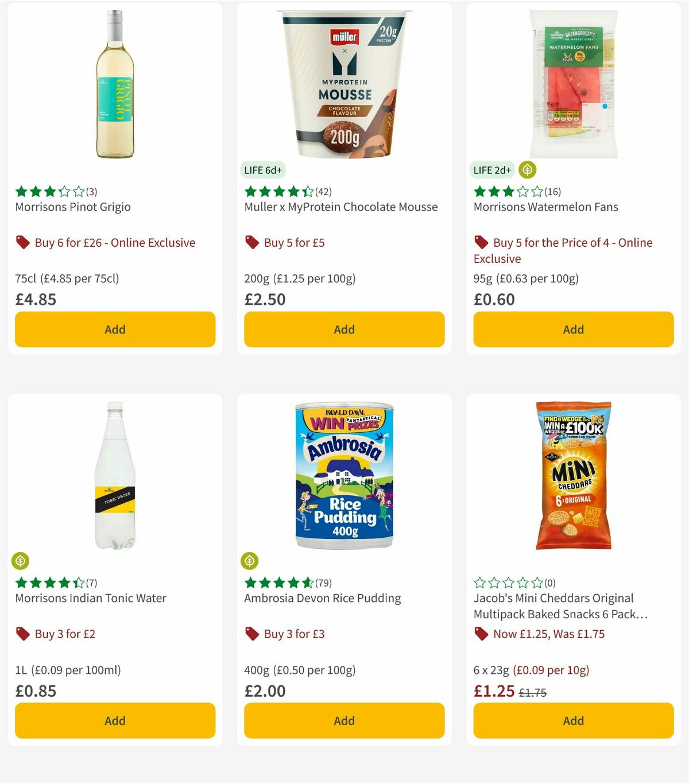Image resolution: width=689 pixels, height=784 pixels.
Task: Open the Jacob's Mini Cheddars product title
Action: point(553,606)
